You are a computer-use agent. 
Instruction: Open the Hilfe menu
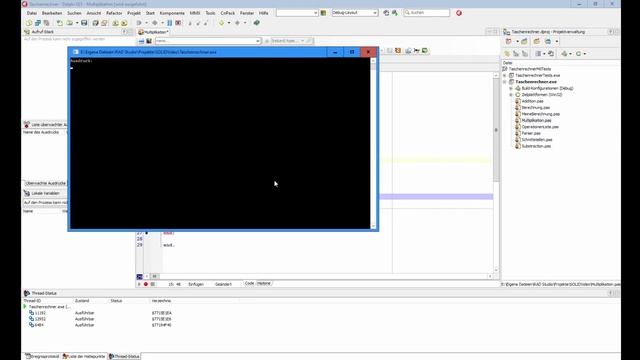[264, 13]
